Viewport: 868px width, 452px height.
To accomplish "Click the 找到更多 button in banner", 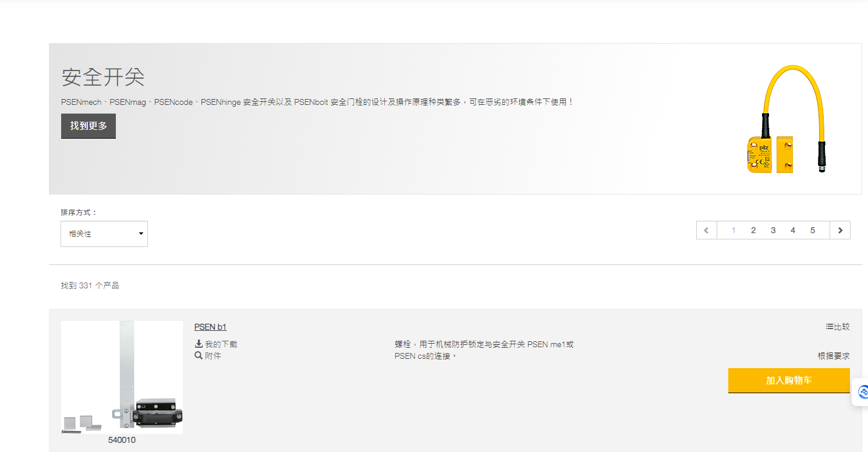I will (88, 126).
